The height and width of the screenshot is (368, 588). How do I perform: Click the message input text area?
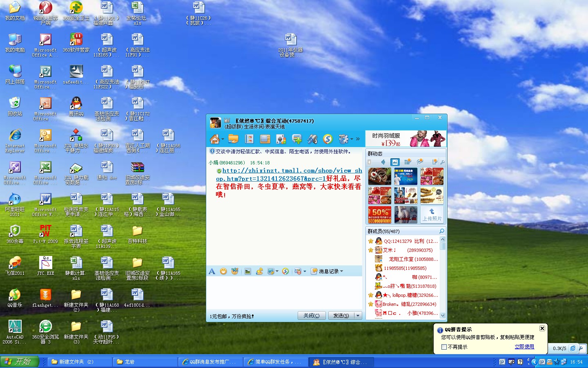(x=285, y=293)
